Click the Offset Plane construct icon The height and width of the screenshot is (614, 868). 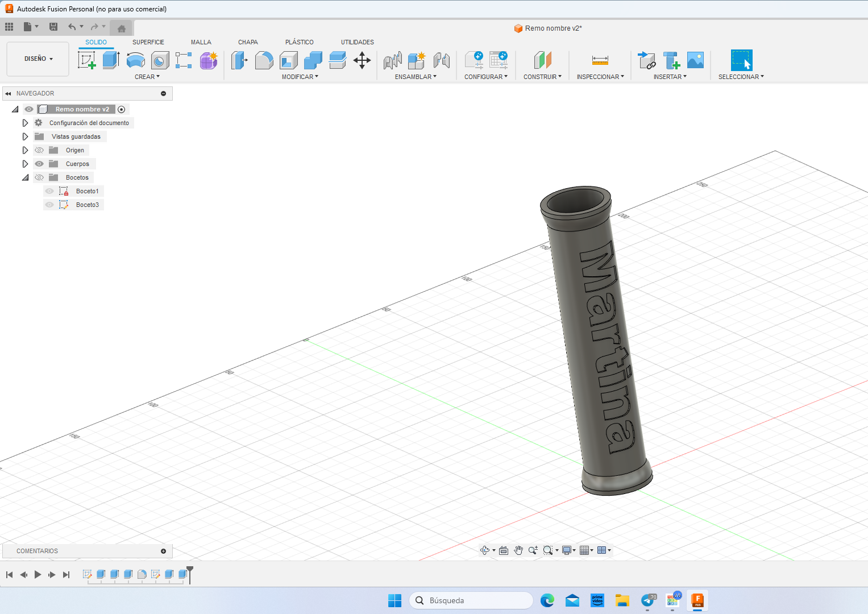tap(543, 60)
